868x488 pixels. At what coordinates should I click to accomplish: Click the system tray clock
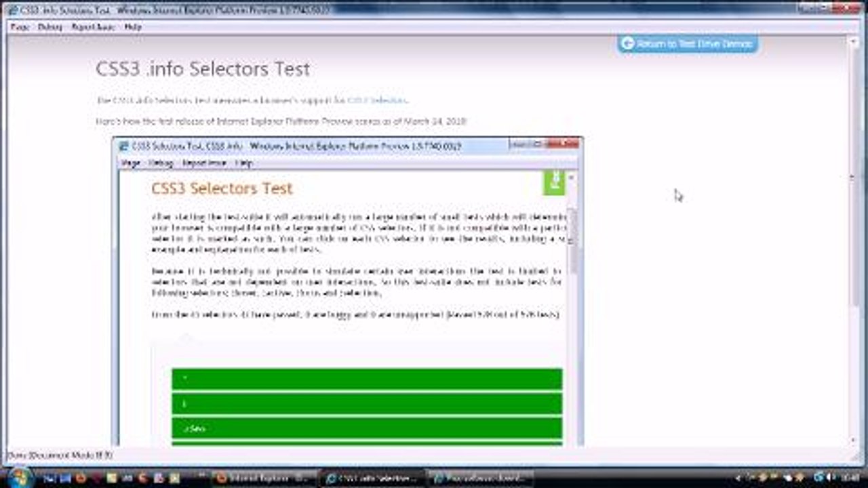coord(849,477)
